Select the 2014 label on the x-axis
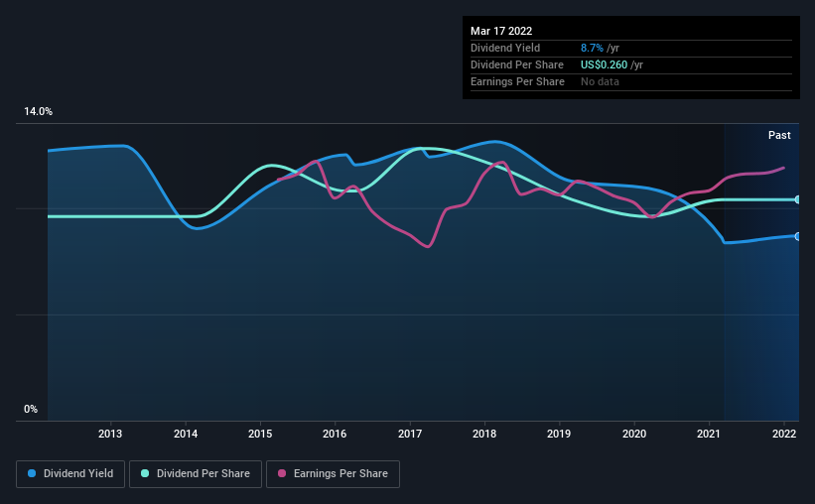 pyautogui.click(x=186, y=434)
